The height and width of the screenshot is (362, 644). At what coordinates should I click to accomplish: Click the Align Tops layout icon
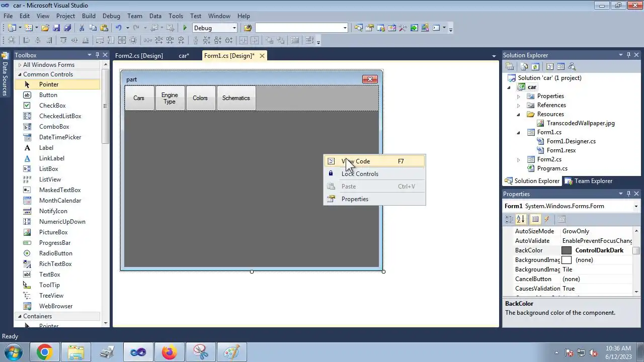coord(63,40)
